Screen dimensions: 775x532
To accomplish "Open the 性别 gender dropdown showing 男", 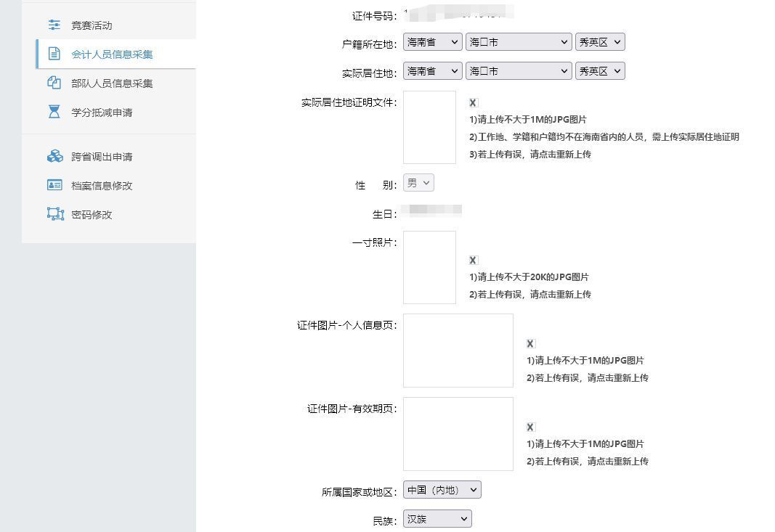I will (x=418, y=183).
